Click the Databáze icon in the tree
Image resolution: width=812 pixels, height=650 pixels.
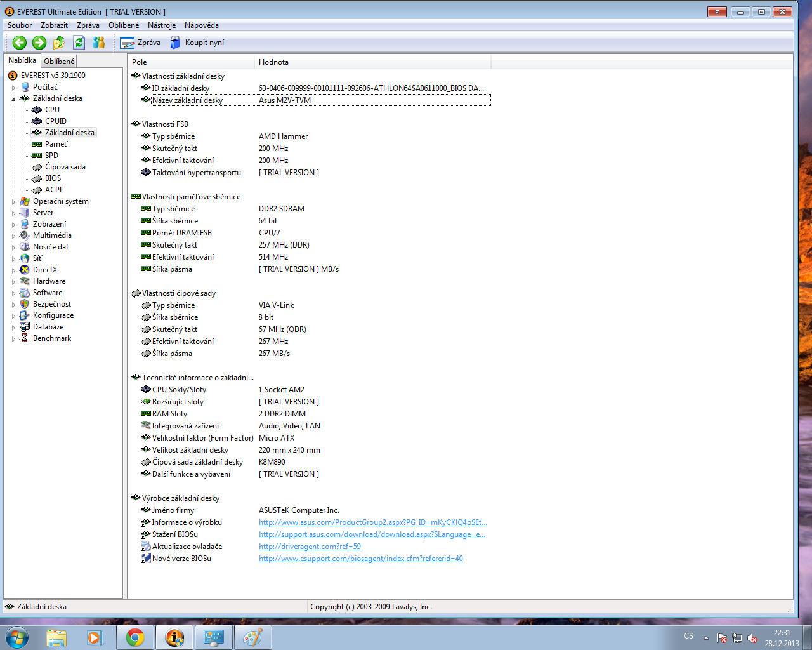coord(25,327)
